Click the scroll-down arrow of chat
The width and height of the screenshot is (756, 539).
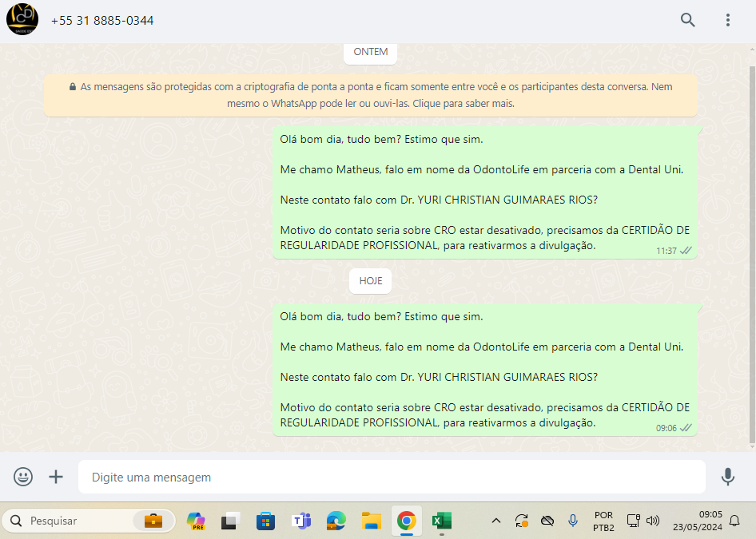[x=752, y=447]
